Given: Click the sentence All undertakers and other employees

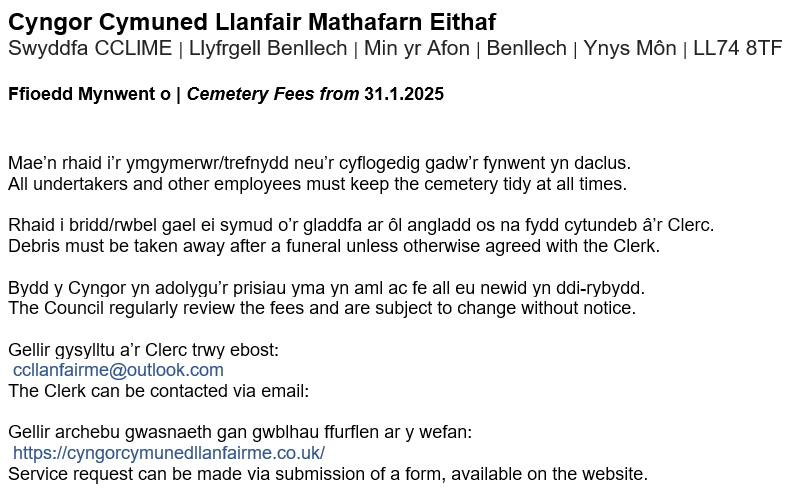Looking at the screenshot, I should 317,184.
